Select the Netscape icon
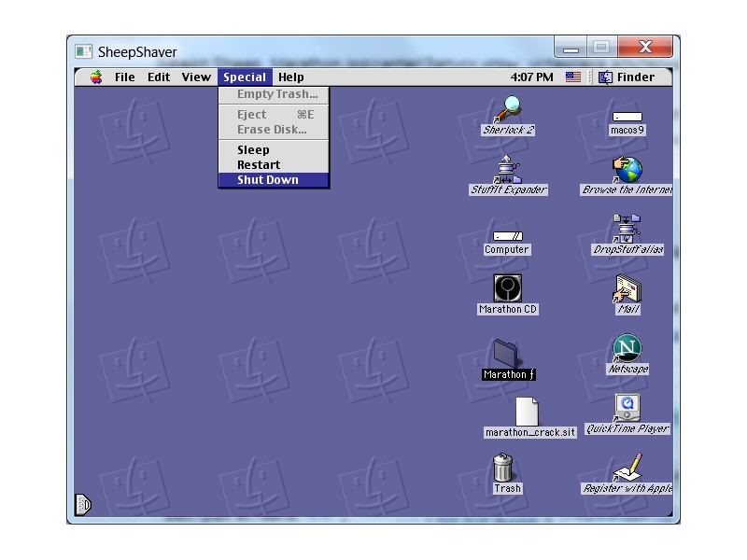This screenshot has width=747, height=560. pos(627,348)
